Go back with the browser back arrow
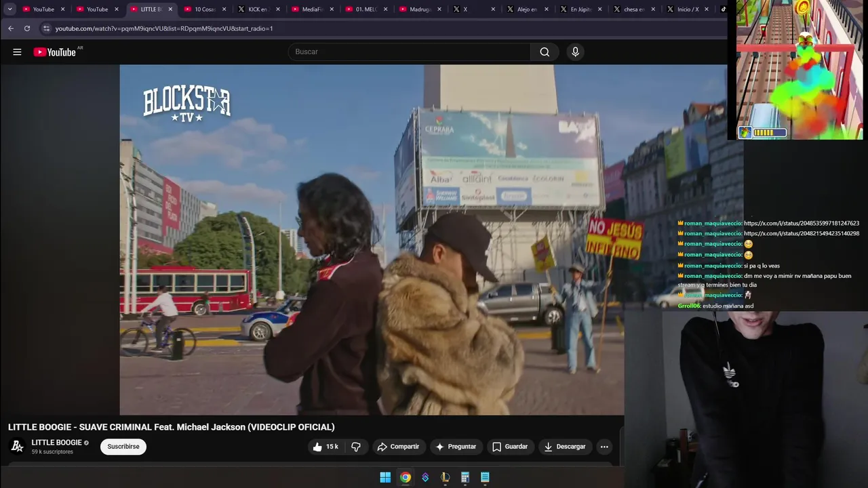Viewport: 868px width, 488px height. pos(11,28)
